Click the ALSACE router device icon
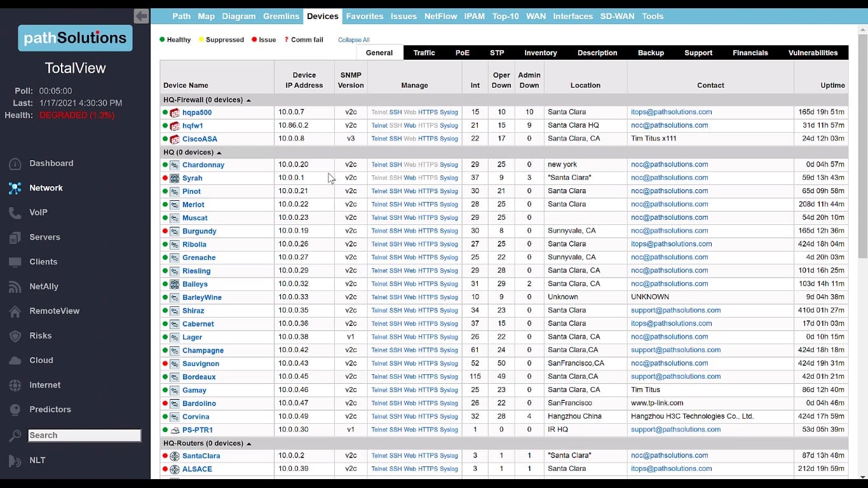The width and height of the screenshot is (868, 488). pos(175,470)
